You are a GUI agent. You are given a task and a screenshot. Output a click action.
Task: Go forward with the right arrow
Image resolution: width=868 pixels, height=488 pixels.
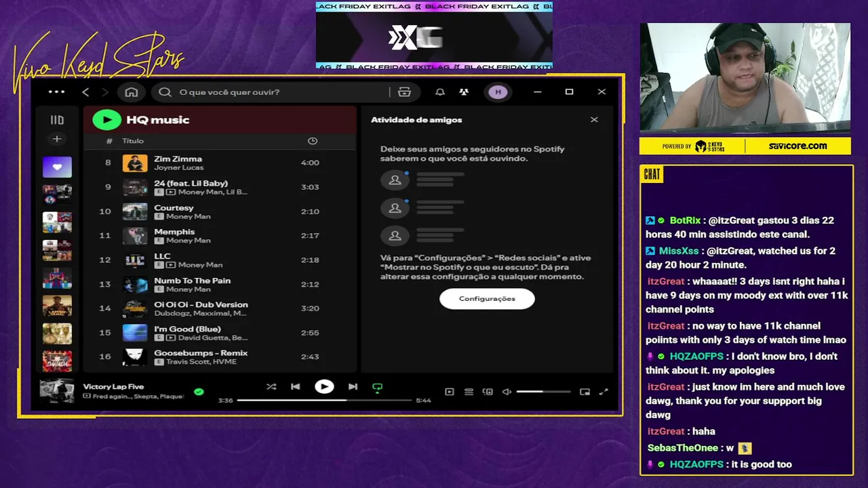(105, 92)
